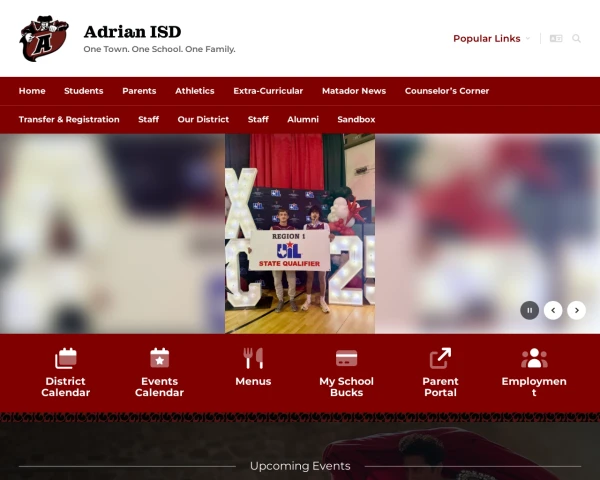Click the State Qualifier slideshow photo
This screenshot has width=600, height=480.
tap(299, 234)
